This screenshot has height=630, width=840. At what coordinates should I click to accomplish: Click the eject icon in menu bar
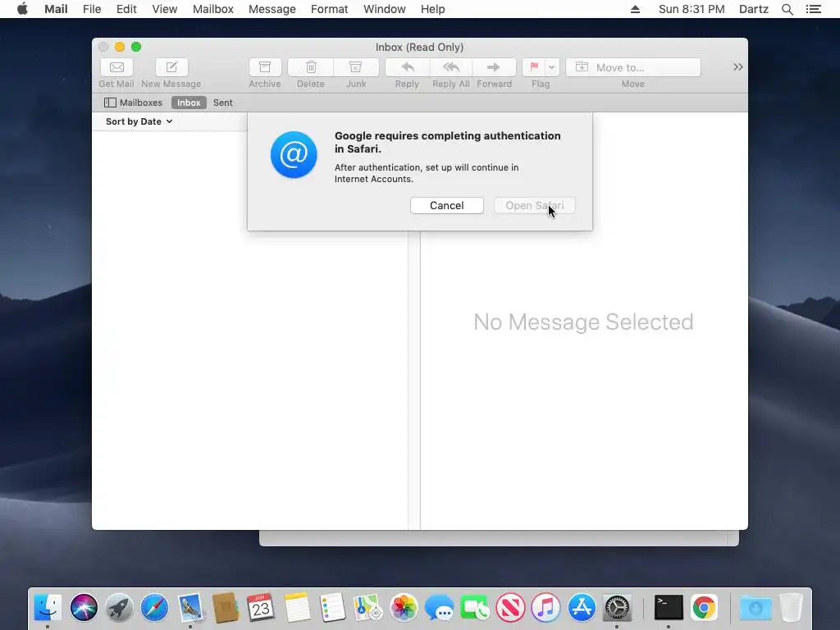click(636, 9)
